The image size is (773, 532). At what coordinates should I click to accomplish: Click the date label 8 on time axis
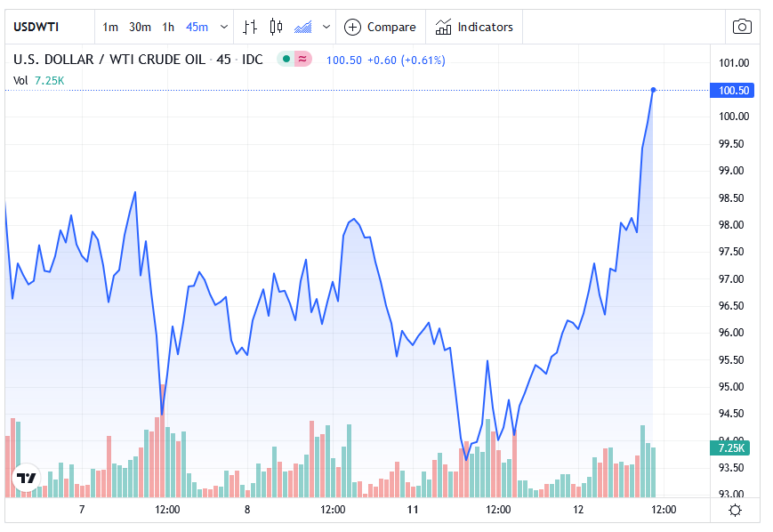[247, 510]
